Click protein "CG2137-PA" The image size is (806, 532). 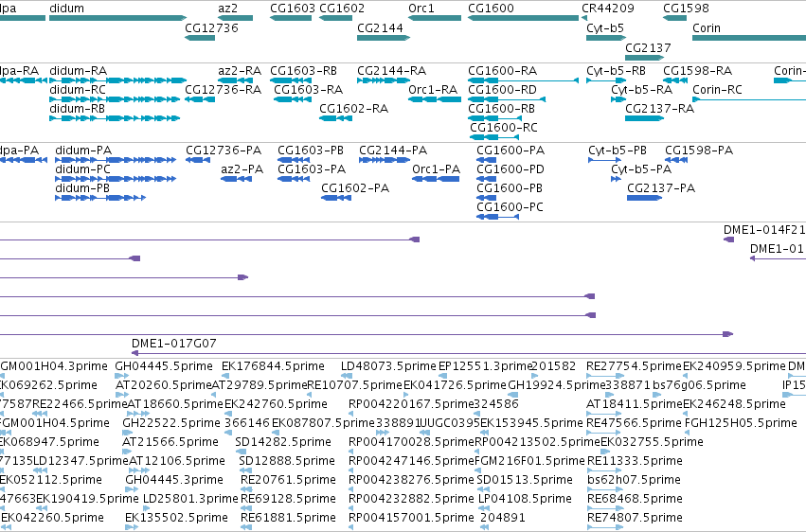[645, 198]
